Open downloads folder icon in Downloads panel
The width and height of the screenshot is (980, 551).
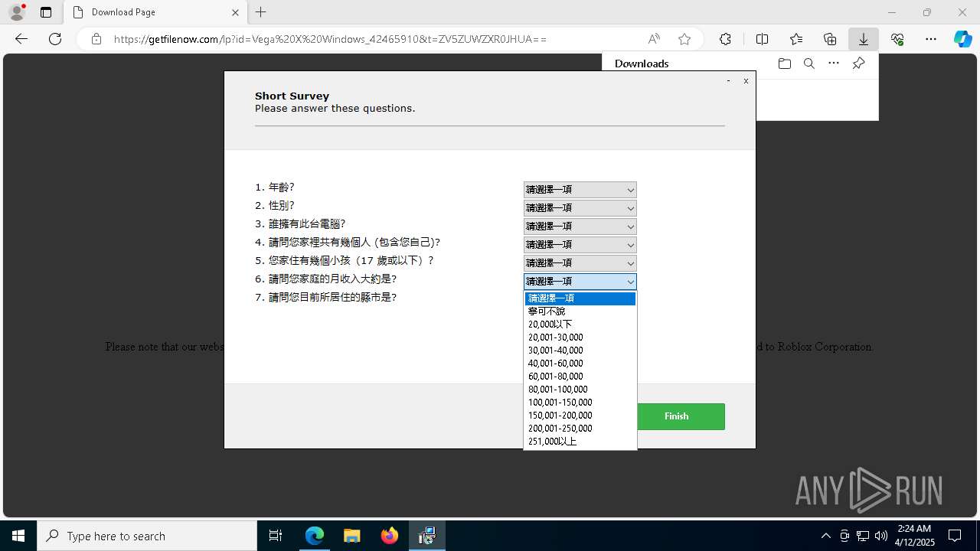[784, 64]
